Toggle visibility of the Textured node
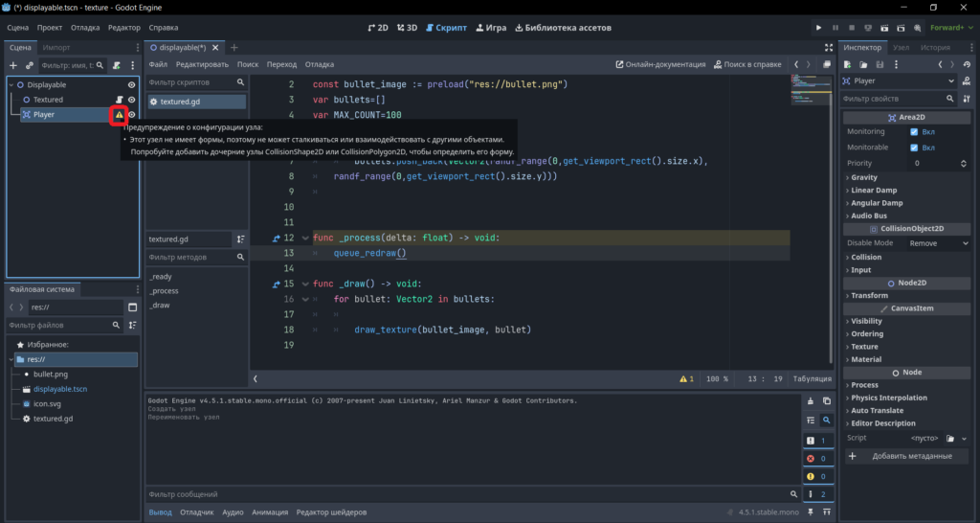Screen dimensions: 980x523 (131, 100)
